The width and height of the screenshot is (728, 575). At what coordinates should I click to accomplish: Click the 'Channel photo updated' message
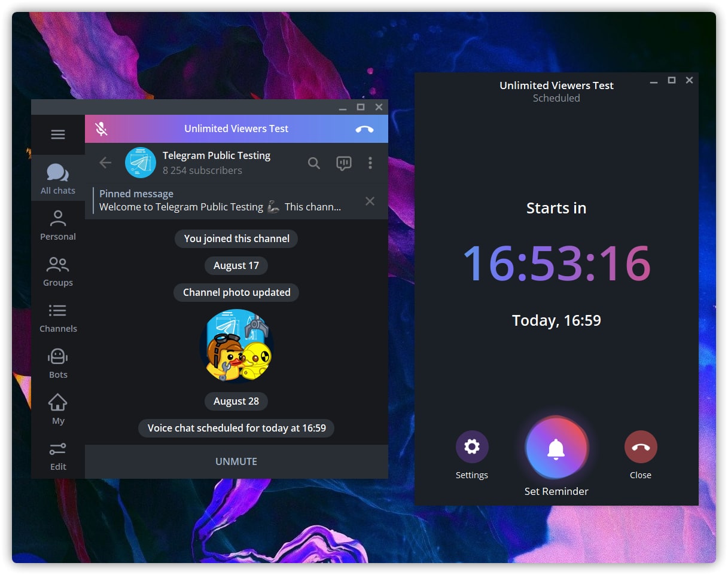[236, 292]
